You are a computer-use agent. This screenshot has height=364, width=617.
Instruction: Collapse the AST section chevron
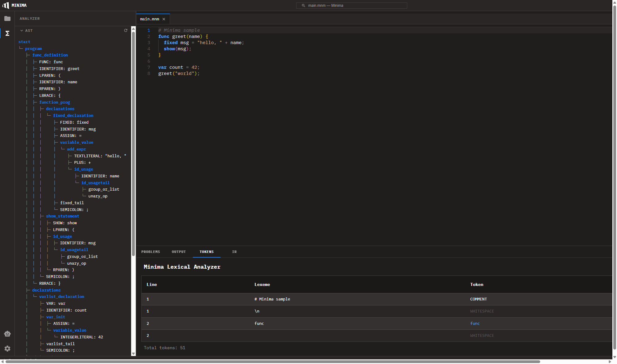22,31
